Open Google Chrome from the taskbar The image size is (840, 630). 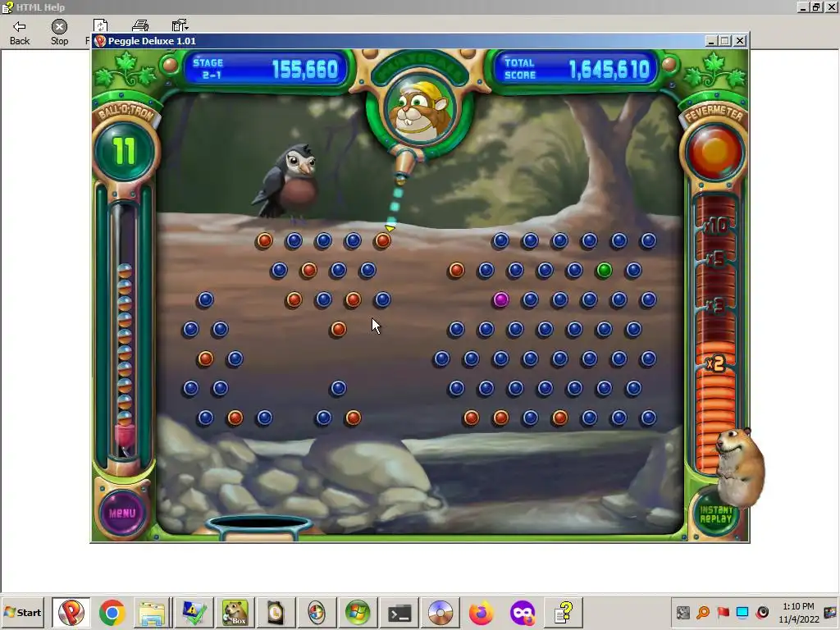(112, 612)
